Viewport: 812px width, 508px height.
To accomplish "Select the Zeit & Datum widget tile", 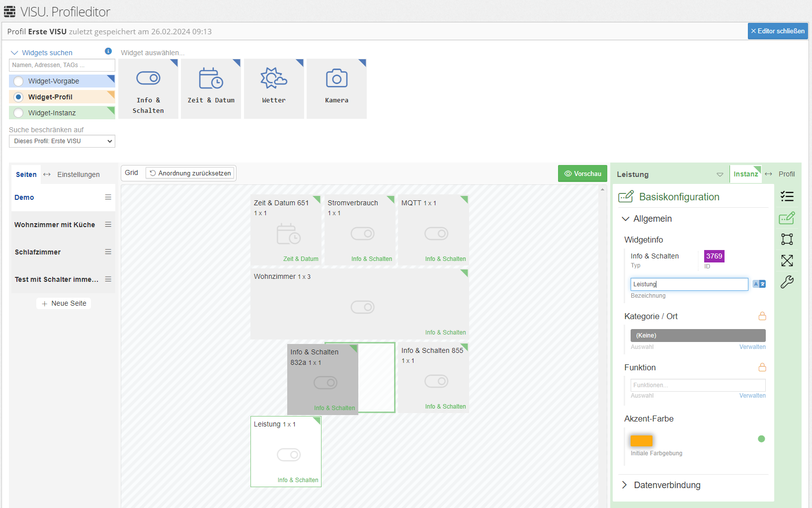I will [211, 89].
